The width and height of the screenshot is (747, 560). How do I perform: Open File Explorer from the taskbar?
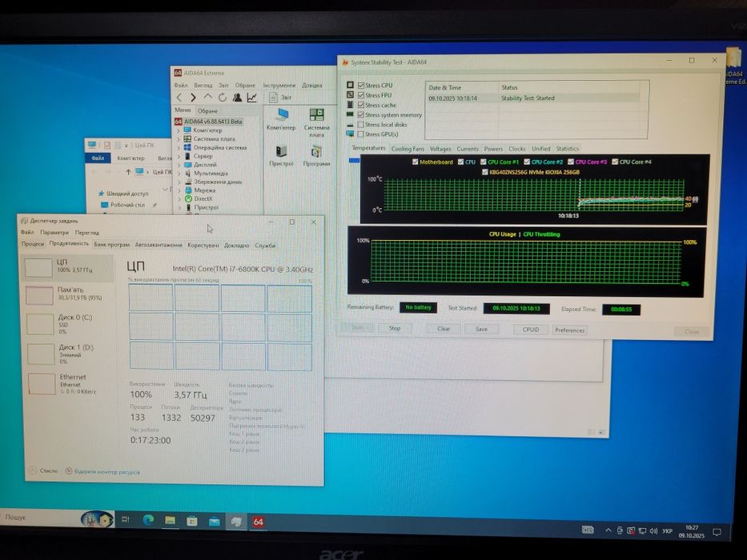coord(170,521)
